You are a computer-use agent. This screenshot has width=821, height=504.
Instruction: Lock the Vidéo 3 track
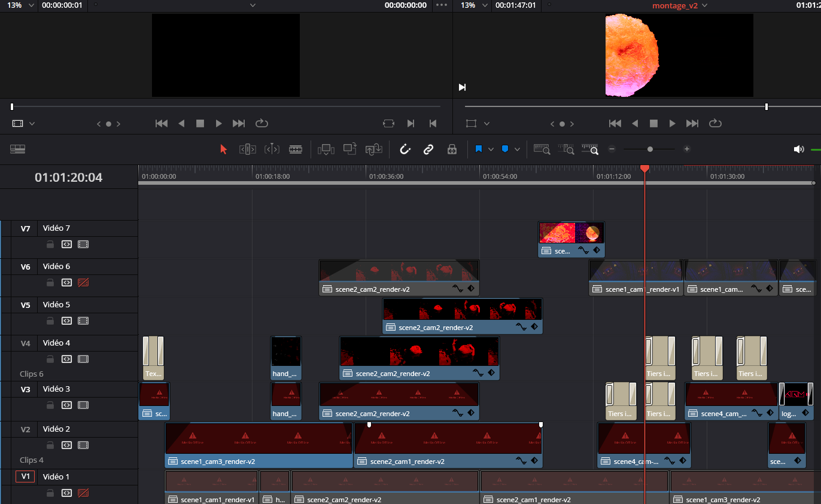point(50,405)
